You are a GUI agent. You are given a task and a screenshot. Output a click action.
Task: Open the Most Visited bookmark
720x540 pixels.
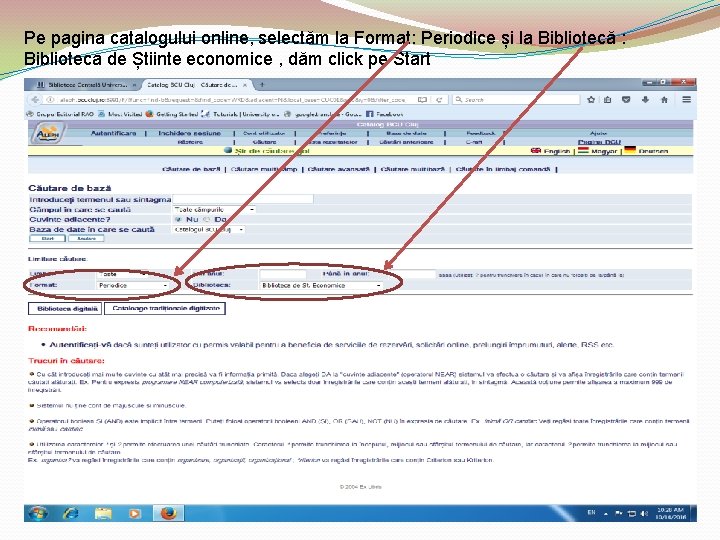click(x=120, y=114)
